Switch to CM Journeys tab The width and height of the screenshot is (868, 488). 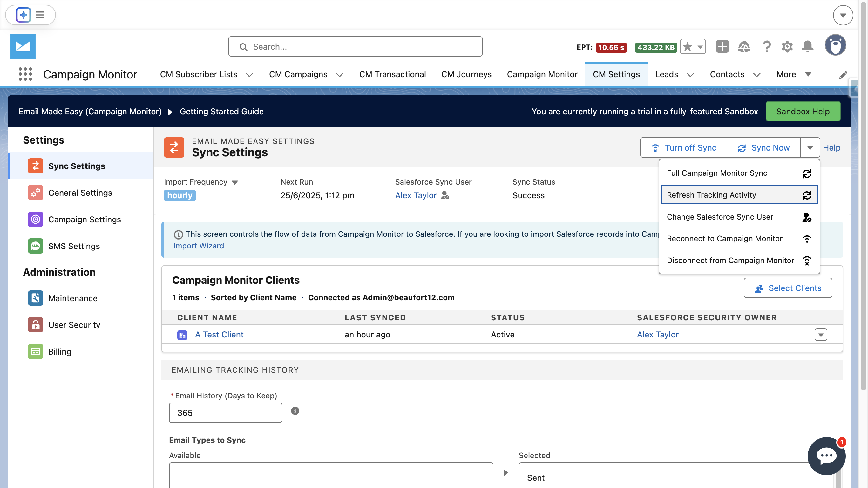pyautogui.click(x=466, y=74)
